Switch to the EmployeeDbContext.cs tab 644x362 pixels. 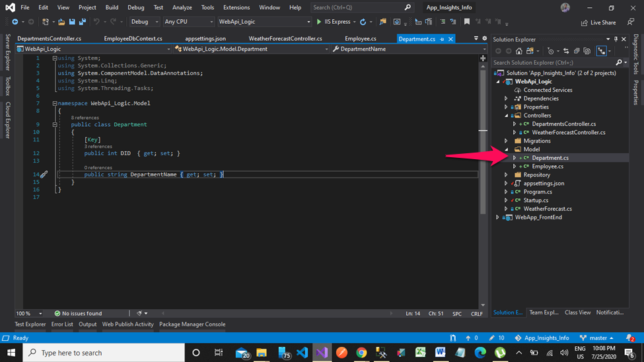point(133,39)
